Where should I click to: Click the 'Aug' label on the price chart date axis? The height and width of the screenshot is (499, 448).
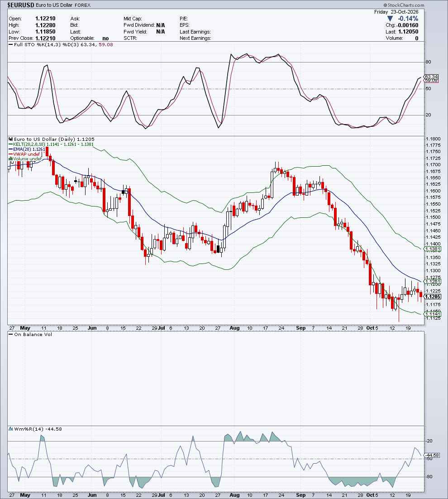coord(235,328)
